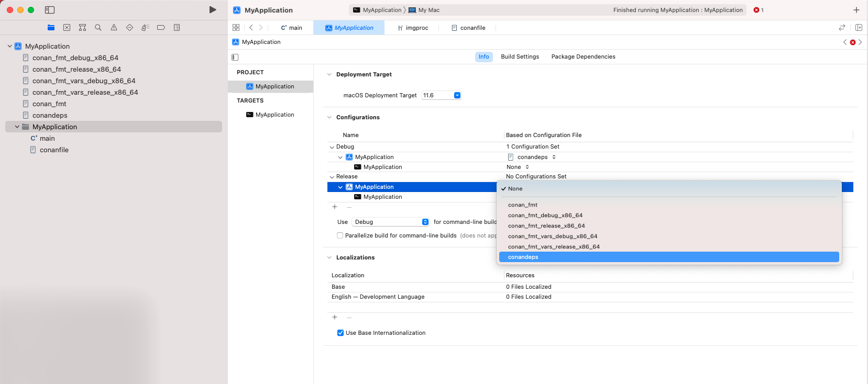
Task: Switch to the Package Dependencies tab
Action: (x=583, y=57)
